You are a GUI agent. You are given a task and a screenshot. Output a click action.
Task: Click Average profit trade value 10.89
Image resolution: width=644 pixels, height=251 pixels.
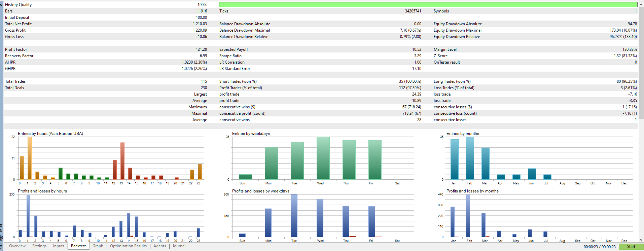417,101
